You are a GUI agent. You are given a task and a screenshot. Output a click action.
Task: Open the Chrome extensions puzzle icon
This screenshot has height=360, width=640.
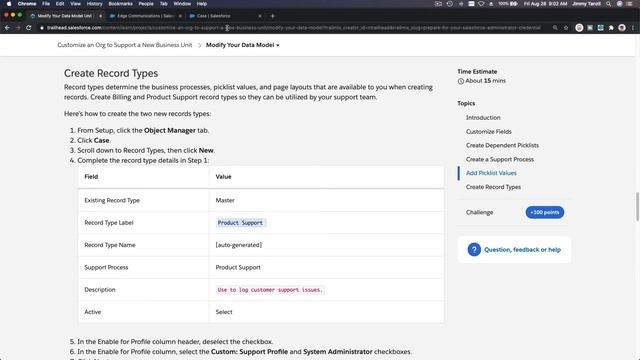click(611, 28)
